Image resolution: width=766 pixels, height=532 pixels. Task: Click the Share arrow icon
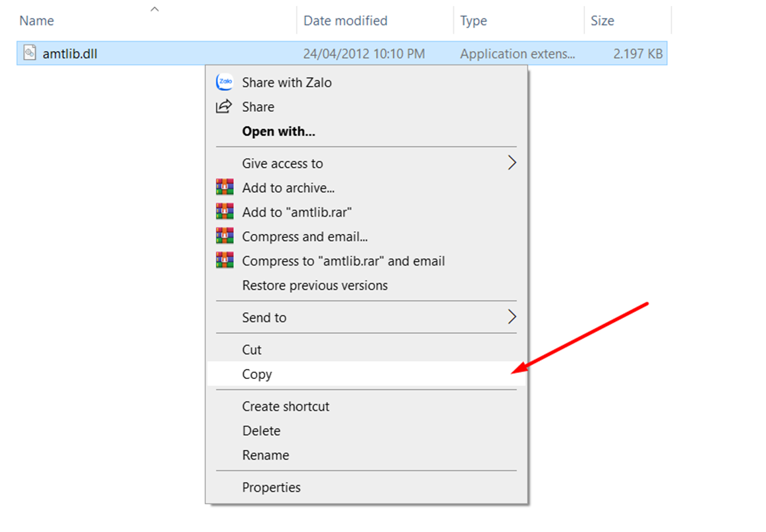pyautogui.click(x=224, y=107)
